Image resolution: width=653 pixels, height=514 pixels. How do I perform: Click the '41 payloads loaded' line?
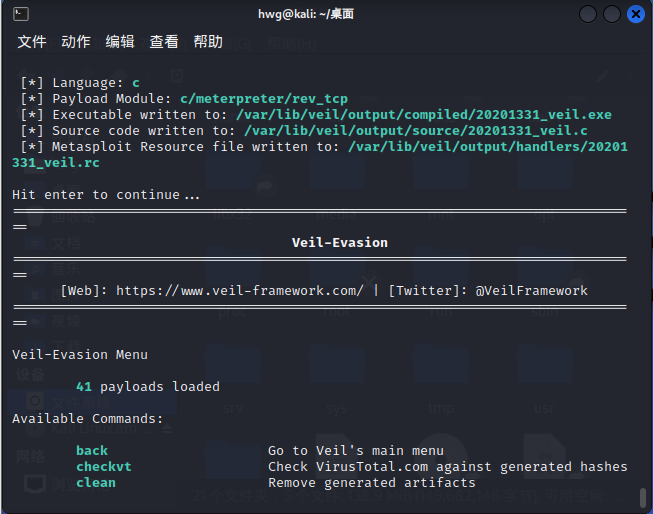(148, 387)
